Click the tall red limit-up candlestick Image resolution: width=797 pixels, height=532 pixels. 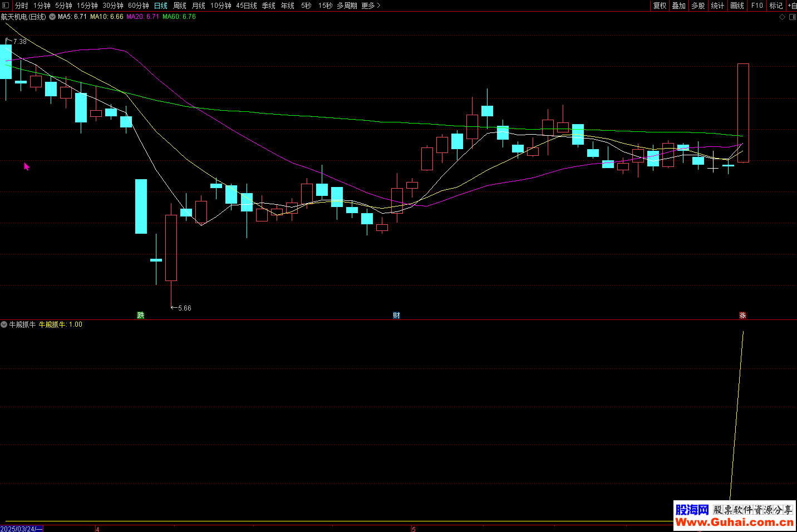pos(743,113)
